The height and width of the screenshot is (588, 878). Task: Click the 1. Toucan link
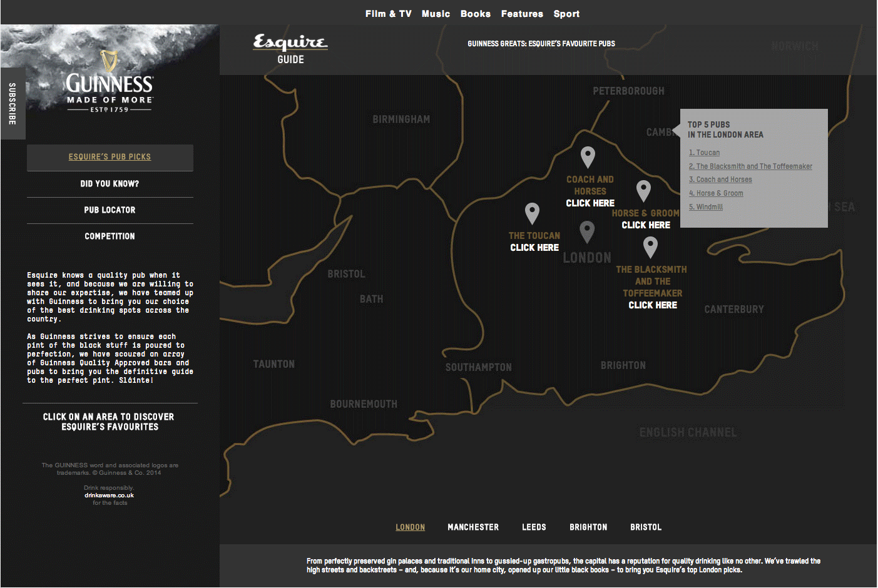704,153
